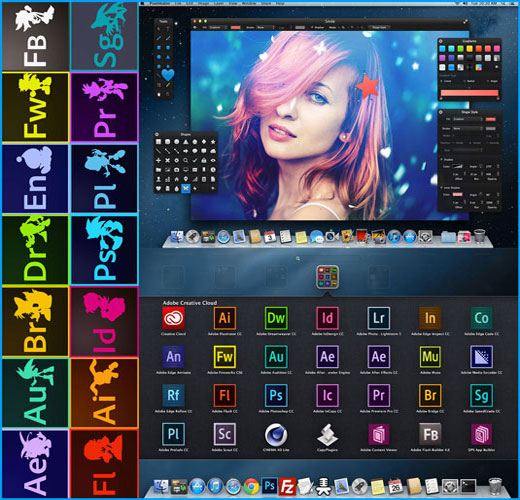Open Finder in the bottom Dock
The image size is (520, 500).
161,486
